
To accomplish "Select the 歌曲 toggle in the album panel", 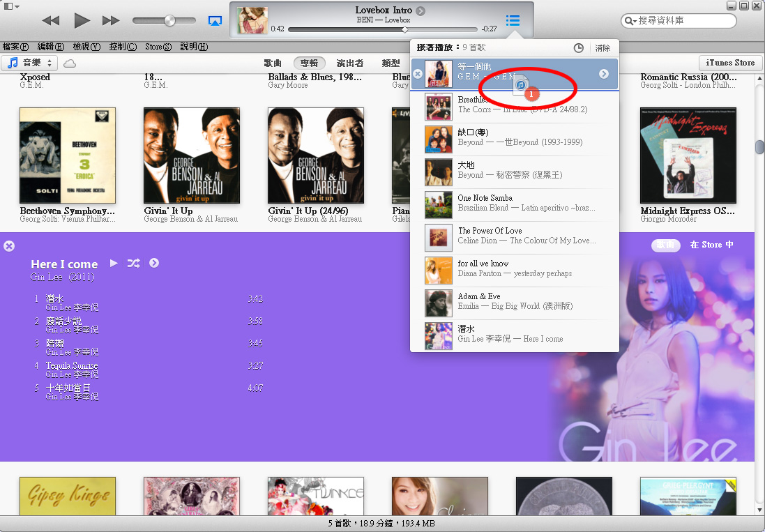I will (x=665, y=245).
